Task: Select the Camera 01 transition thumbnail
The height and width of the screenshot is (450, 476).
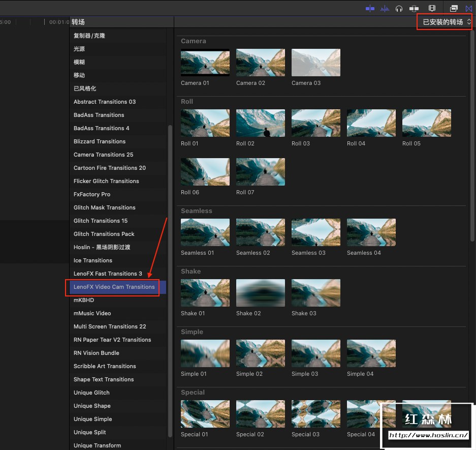Action: coord(205,63)
